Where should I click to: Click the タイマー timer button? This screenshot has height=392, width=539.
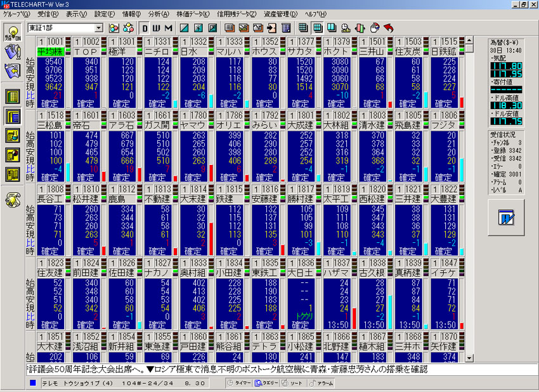(239, 383)
